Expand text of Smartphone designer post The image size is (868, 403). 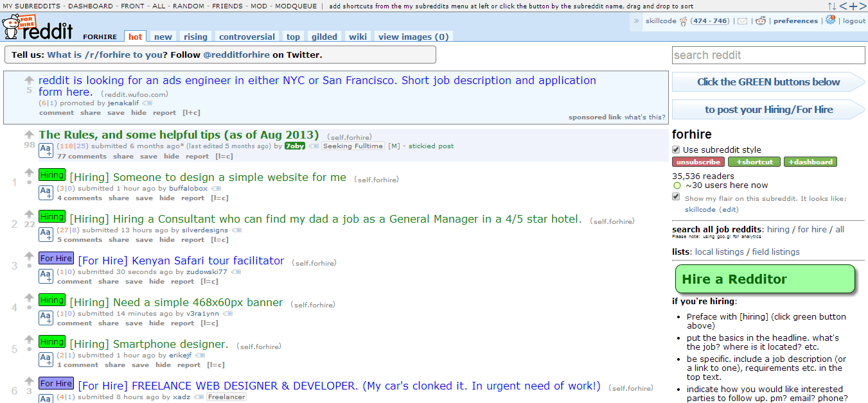pyautogui.click(x=46, y=359)
